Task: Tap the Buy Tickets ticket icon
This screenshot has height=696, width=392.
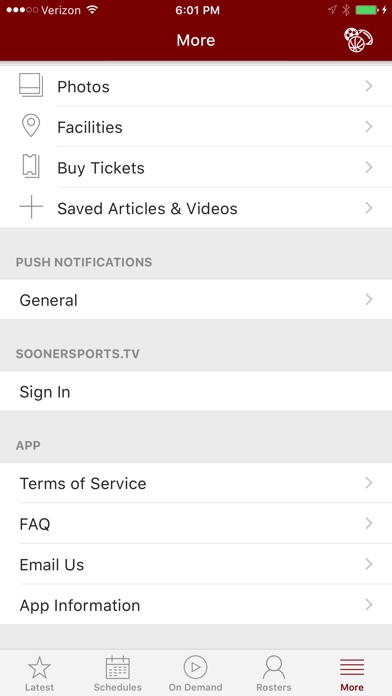Action: click(31, 166)
